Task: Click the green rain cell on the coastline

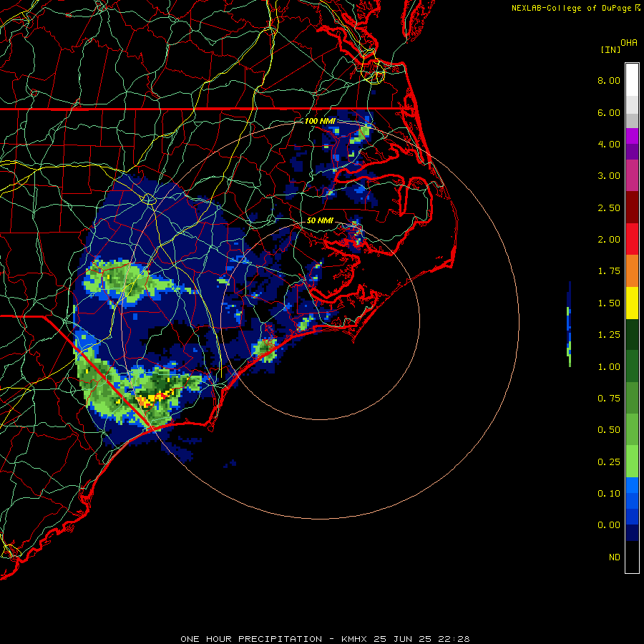Action: click(264, 349)
